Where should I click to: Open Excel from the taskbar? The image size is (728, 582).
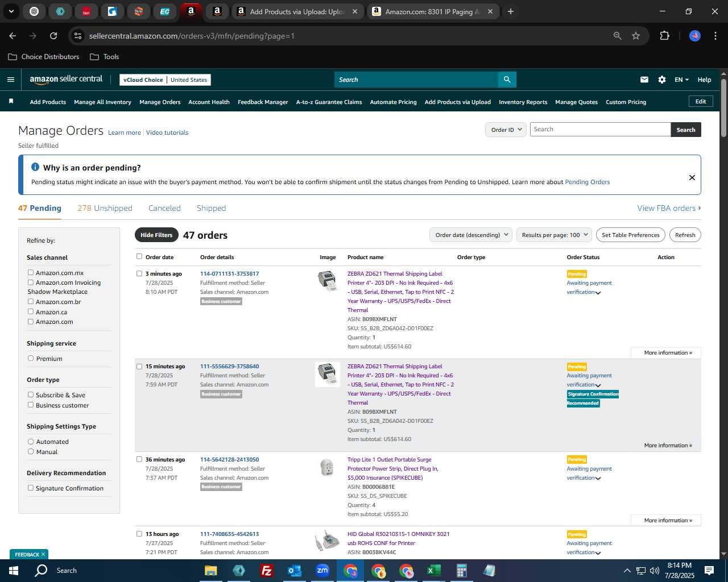click(x=433, y=571)
